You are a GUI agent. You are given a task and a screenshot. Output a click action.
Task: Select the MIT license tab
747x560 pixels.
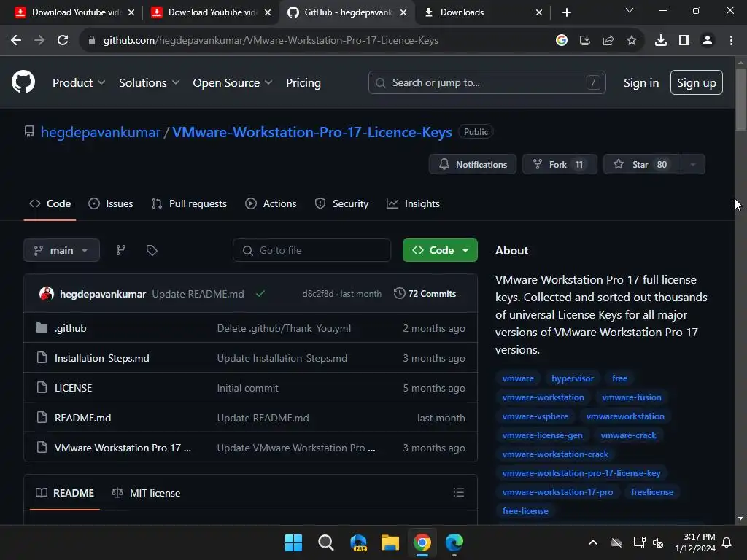click(146, 493)
